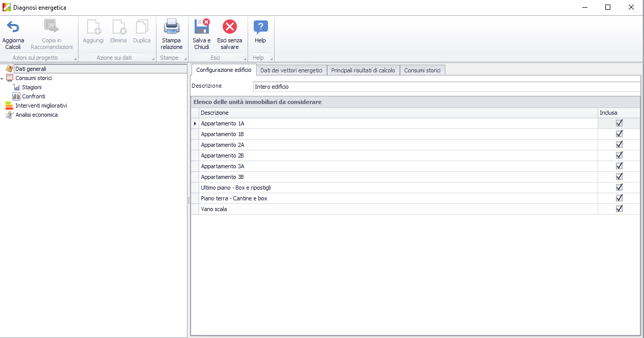
Task: Select Stagioni chart item in tree
Action: tap(32, 87)
